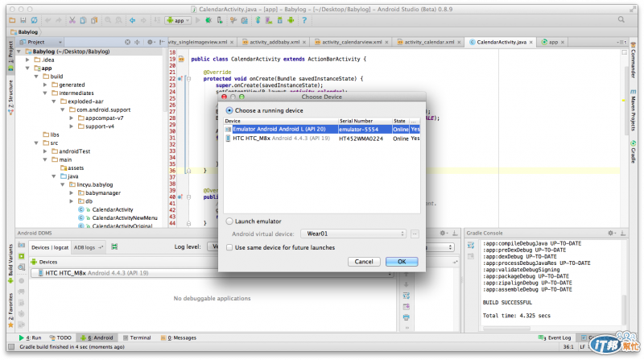Open the ADB logs tab
Image resolution: width=644 pixels, height=360 pixels.
88,247
